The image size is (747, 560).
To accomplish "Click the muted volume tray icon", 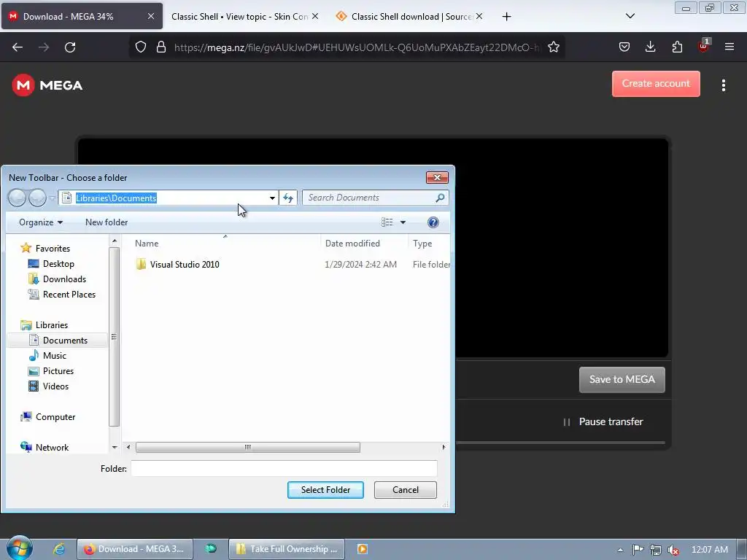I will point(673,550).
